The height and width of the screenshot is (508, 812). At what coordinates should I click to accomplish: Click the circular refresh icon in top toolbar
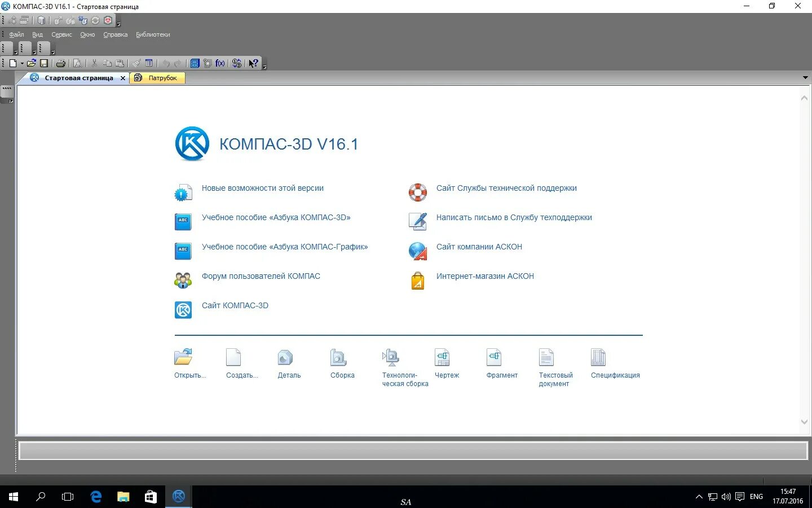(95, 20)
